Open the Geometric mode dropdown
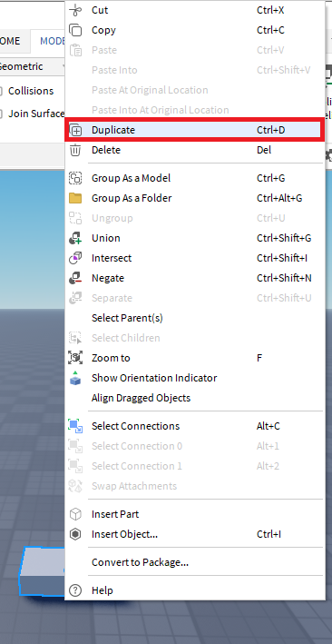 click(33, 66)
